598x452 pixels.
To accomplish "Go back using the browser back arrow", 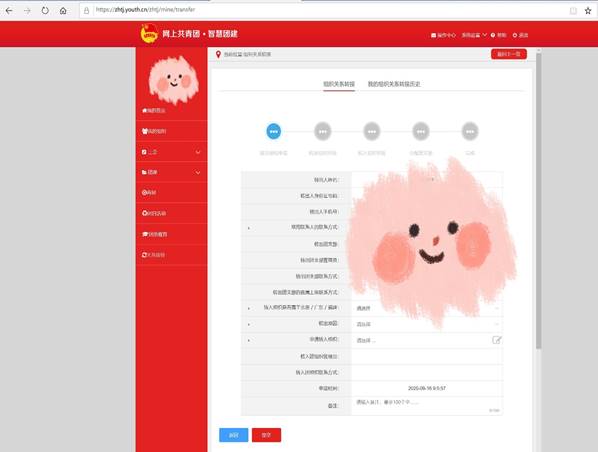I will (x=9, y=11).
